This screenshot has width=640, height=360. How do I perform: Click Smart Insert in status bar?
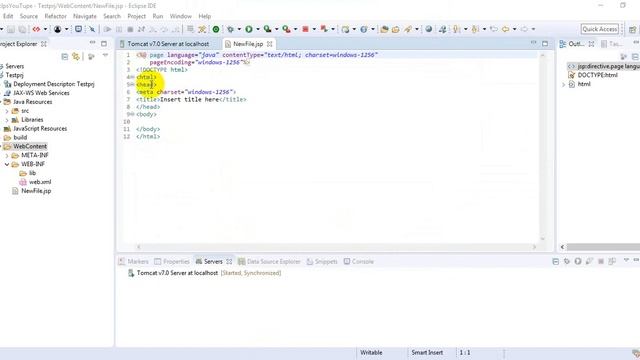tap(427, 353)
